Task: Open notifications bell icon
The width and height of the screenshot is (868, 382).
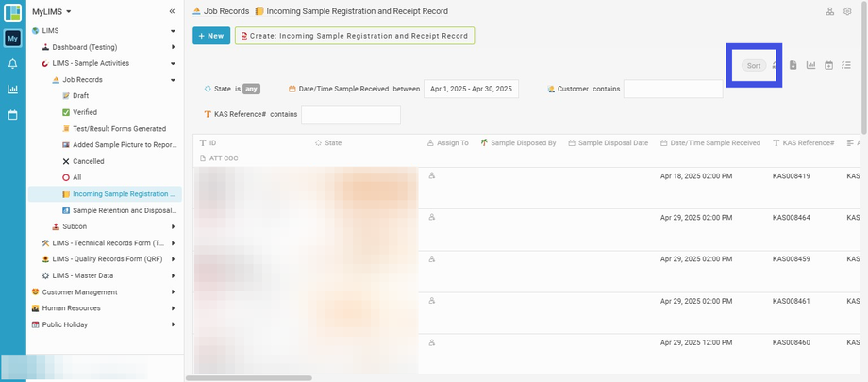Action: (x=12, y=64)
